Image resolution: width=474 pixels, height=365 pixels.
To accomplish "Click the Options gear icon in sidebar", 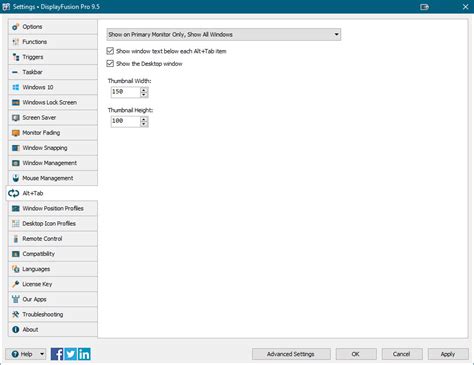I will 15,27.
